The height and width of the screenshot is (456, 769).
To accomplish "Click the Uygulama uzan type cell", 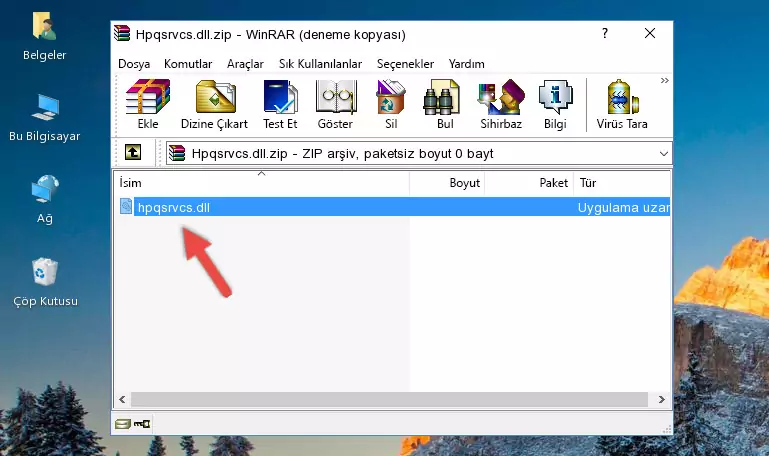I will [623, 207].
